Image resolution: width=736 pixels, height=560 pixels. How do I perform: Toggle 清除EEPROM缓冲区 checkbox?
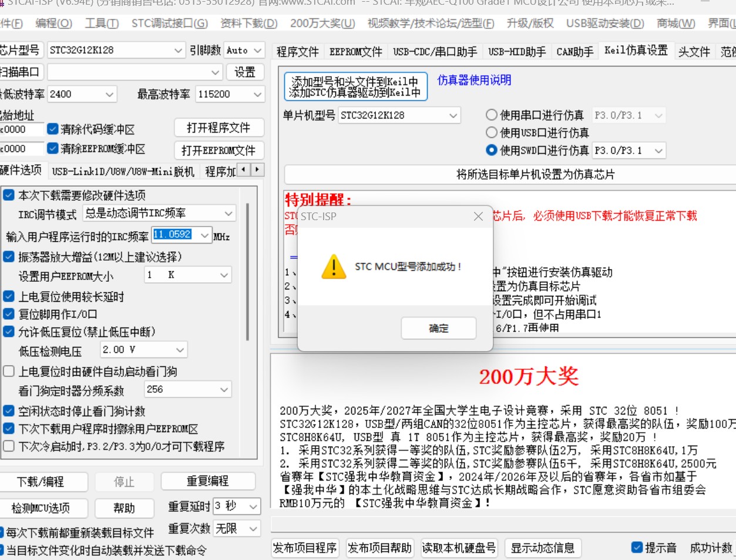(x=53, y=148)
